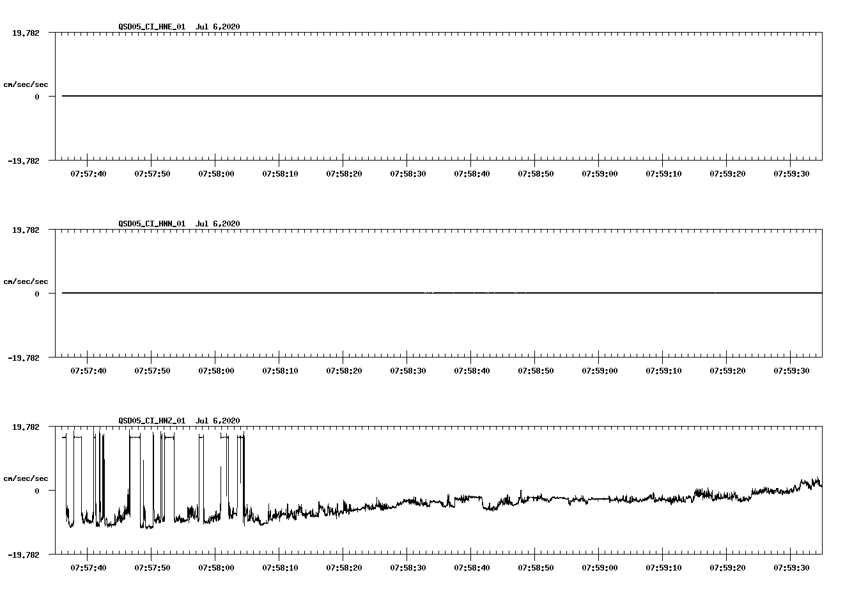
Task: Click 07:58:30 tick label in HNN plot
Action: [408, 370]
